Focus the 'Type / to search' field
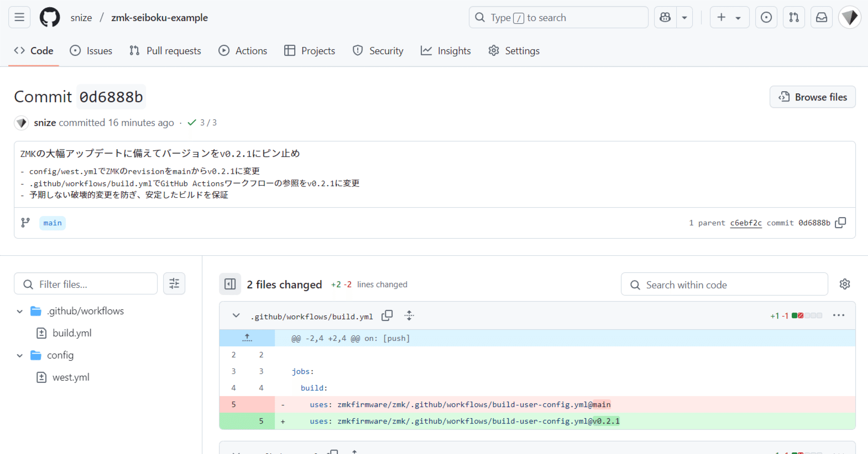The height and width of the screenshot is (454, 868). (558, 18)
